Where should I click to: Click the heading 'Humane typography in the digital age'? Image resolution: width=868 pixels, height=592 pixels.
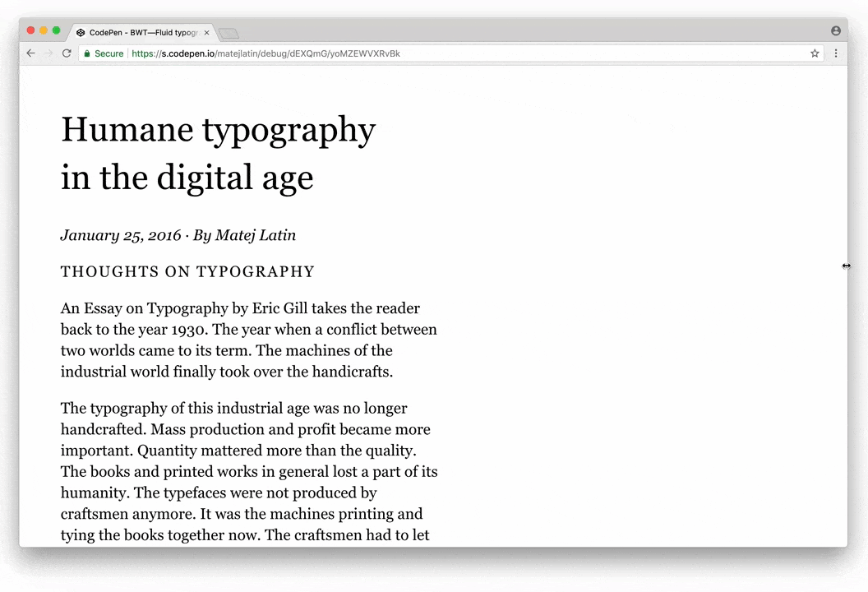pos(218,154)
